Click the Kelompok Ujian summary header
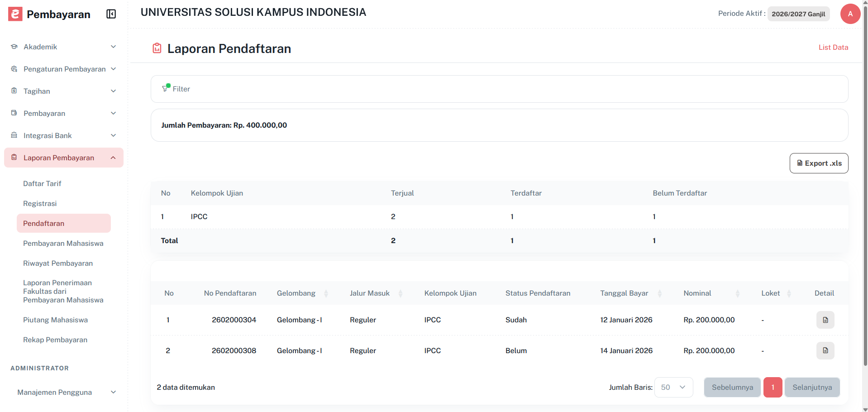The image size is (868, 412). (x=217, y=193)
